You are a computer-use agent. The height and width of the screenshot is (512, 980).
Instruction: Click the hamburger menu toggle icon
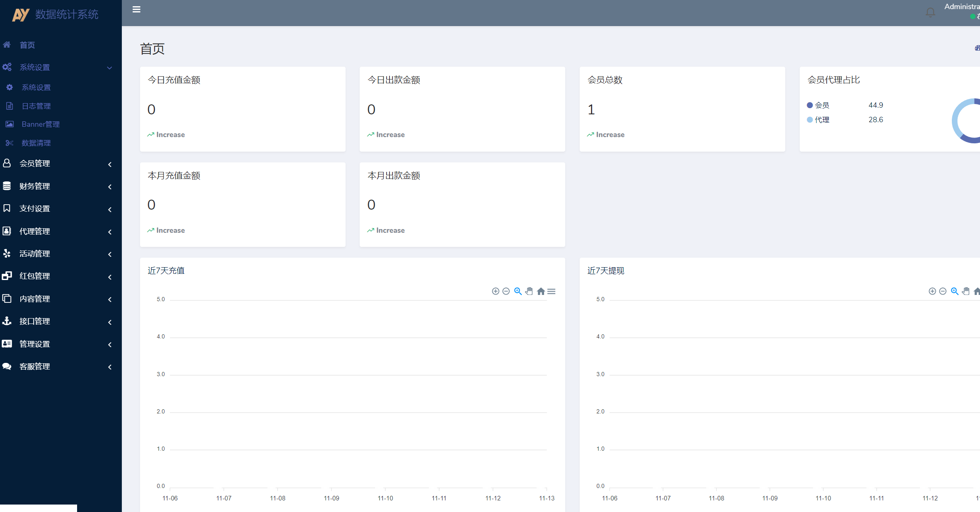136,10
